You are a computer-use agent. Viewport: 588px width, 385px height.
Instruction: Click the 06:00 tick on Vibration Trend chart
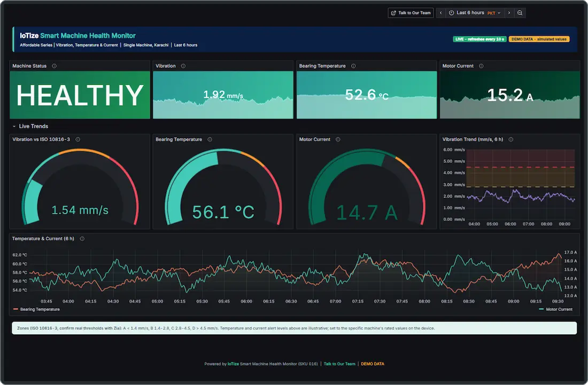(510, 224)
